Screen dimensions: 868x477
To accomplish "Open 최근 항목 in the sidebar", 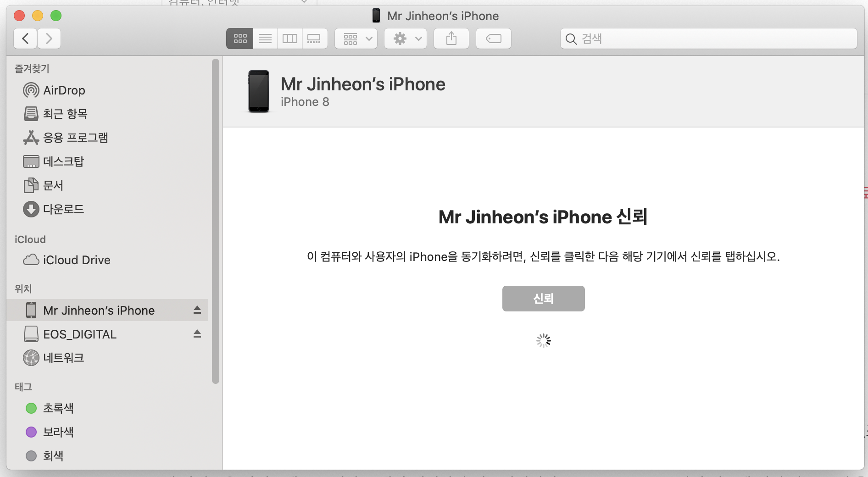I will pyautogui.click(x=108, y=114).
